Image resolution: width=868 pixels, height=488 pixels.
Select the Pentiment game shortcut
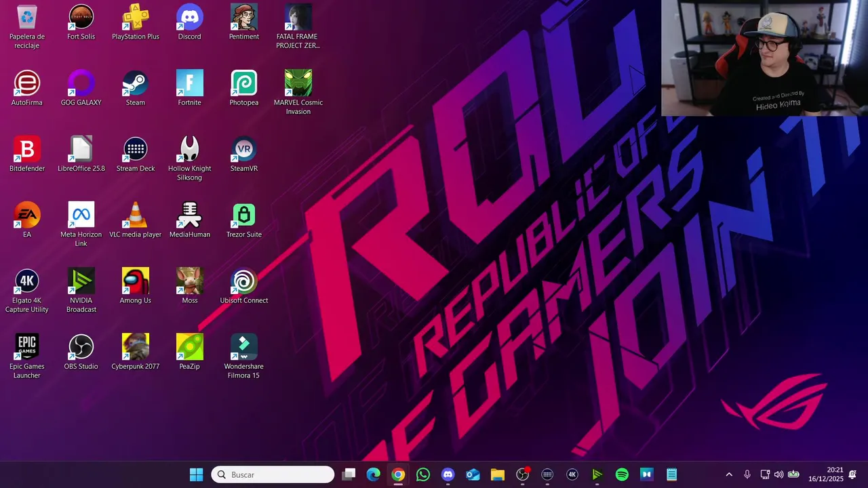click(x=244, y=22)
